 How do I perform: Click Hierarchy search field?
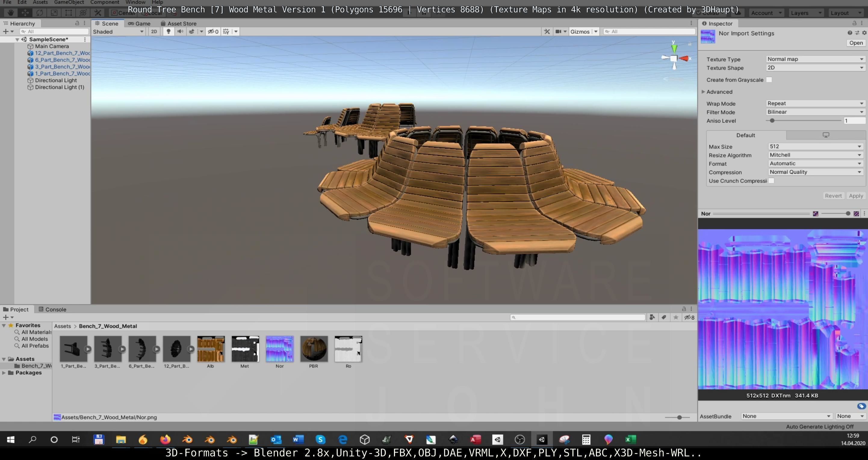pos(54,31)
